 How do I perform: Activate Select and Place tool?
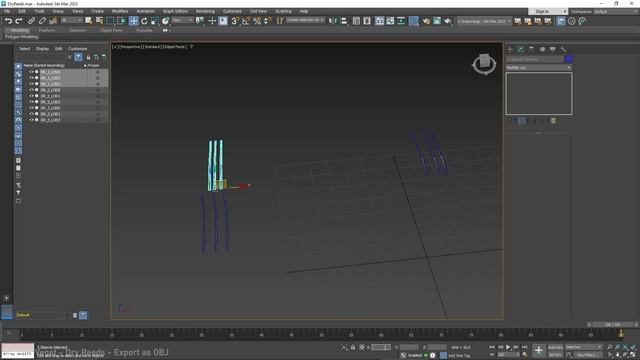165,21
